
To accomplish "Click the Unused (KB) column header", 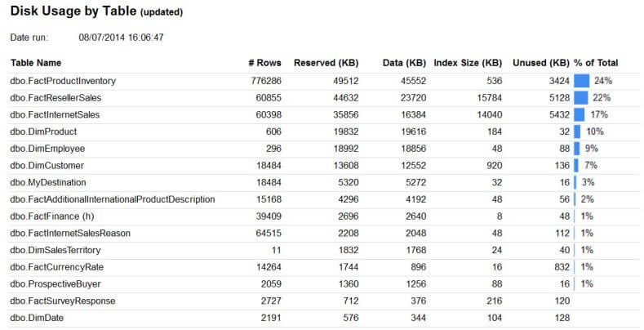I will pos(540,63).
